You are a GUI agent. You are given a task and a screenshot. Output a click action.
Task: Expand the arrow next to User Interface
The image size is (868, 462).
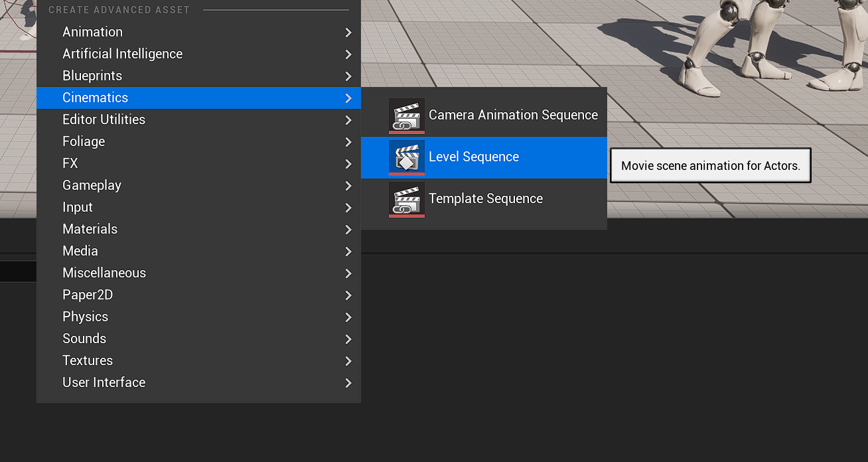coord(348,383)
